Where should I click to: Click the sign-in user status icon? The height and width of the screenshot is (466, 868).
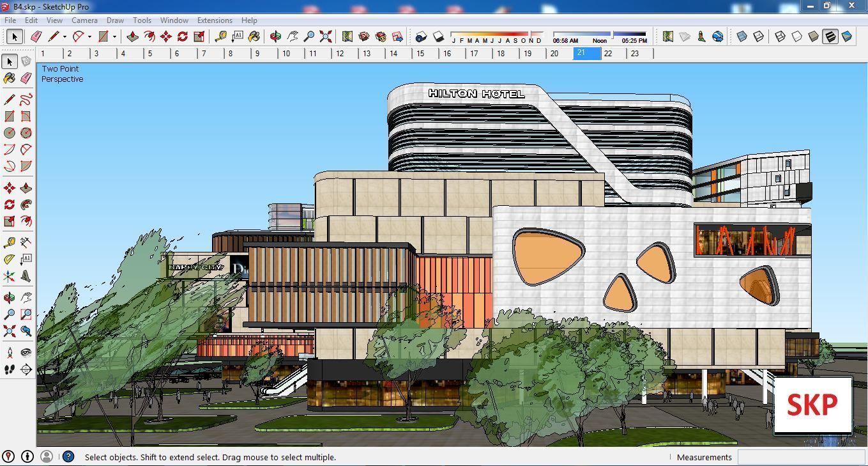point(46,456)
